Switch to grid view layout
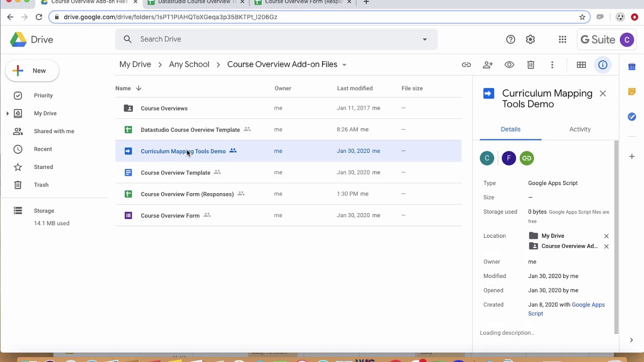Image resolution: width=644 pixels, height=362 pixels. click(x=581, y=65)
